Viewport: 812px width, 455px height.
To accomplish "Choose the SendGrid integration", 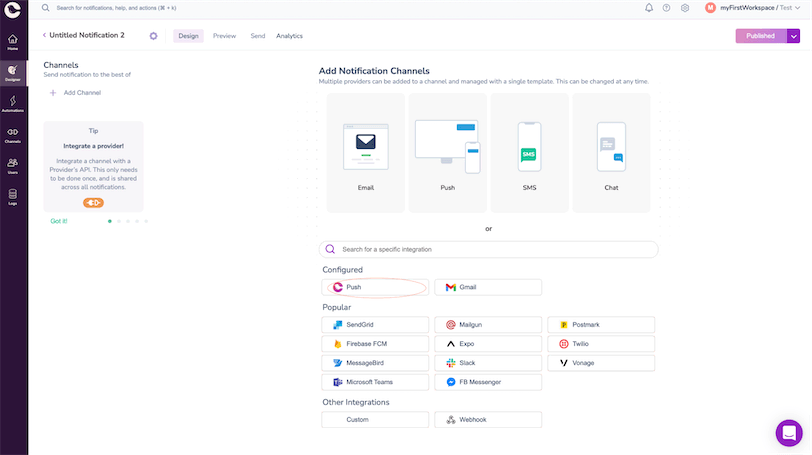I will 375,325.
